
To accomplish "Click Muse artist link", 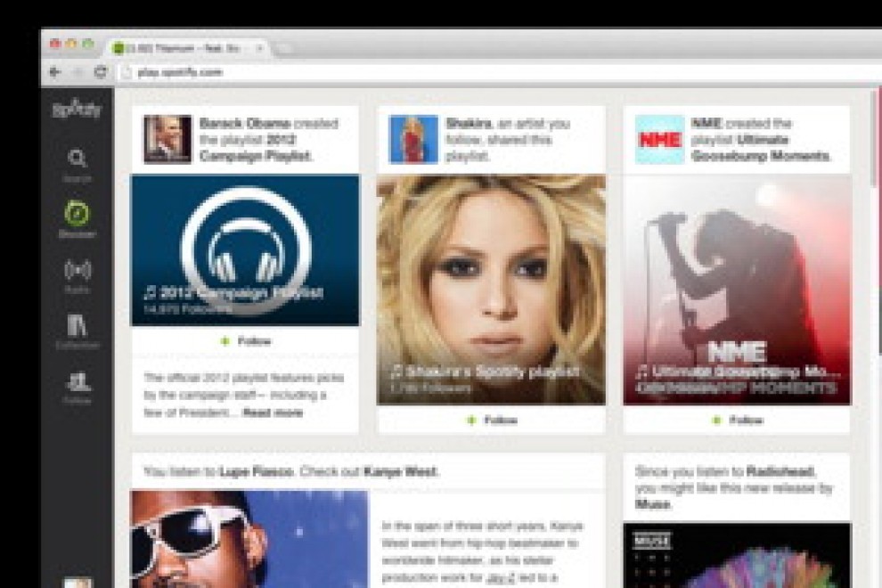I will [x=652, y=504].
